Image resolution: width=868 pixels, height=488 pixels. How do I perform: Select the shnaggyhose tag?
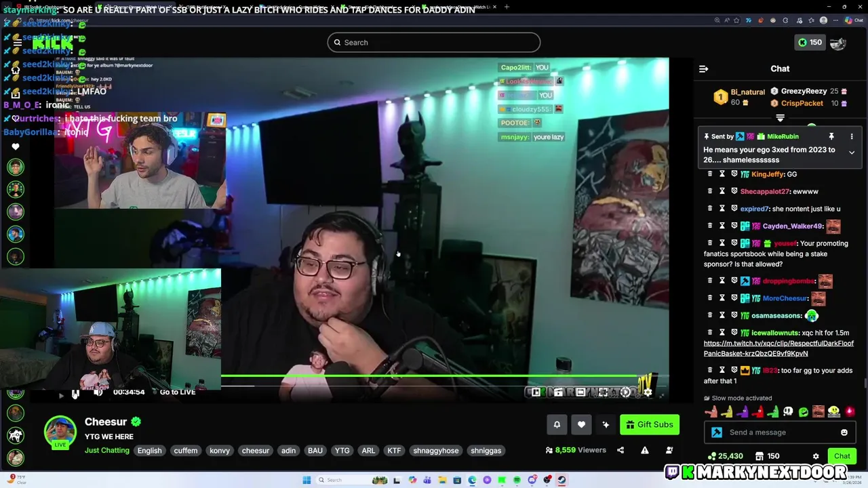(x=436, y=450)
